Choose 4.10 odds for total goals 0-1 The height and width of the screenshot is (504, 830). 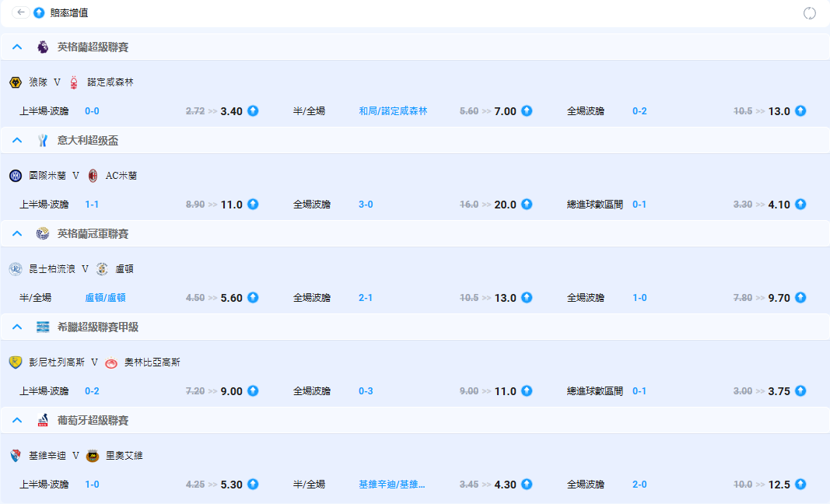[779, 205]
